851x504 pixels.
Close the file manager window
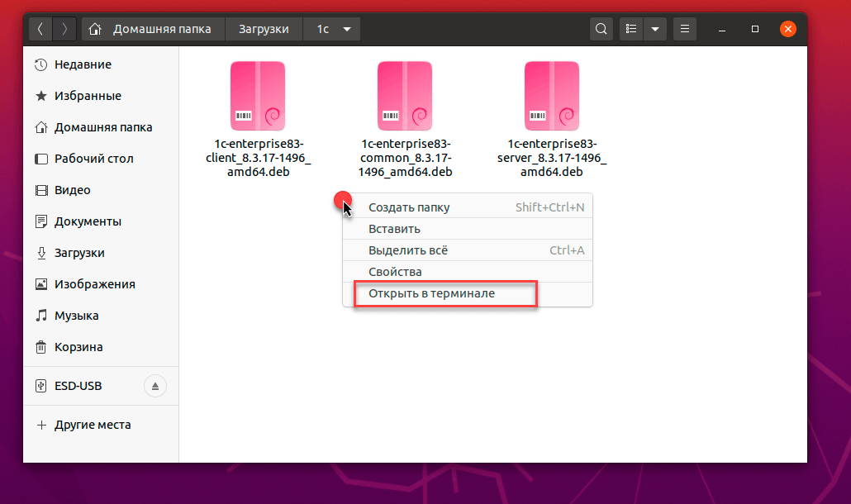point(788,29)
